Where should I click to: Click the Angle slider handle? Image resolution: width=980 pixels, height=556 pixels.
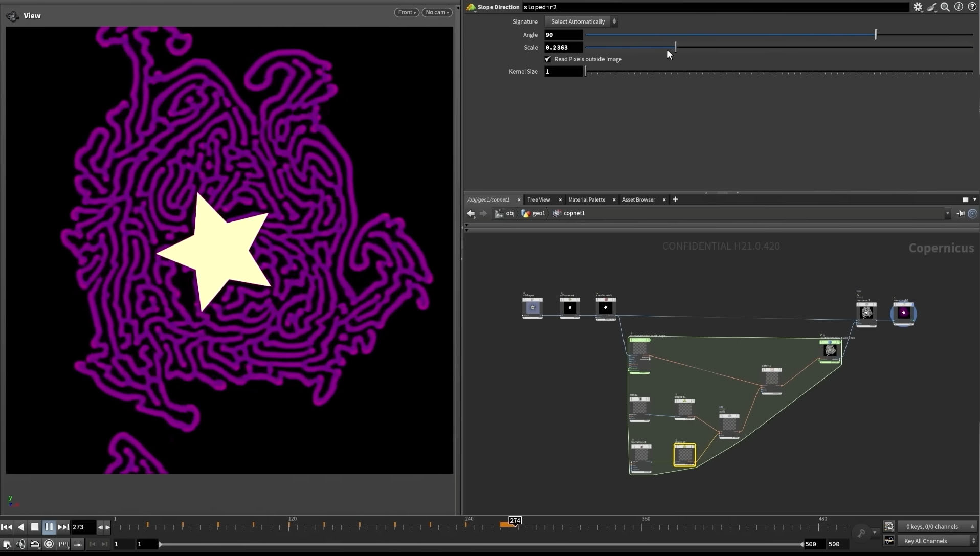click(876, 34)
